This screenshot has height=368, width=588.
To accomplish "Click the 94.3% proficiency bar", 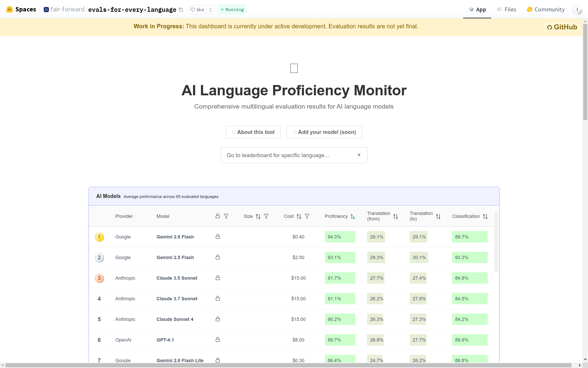I will pos(340,237).
